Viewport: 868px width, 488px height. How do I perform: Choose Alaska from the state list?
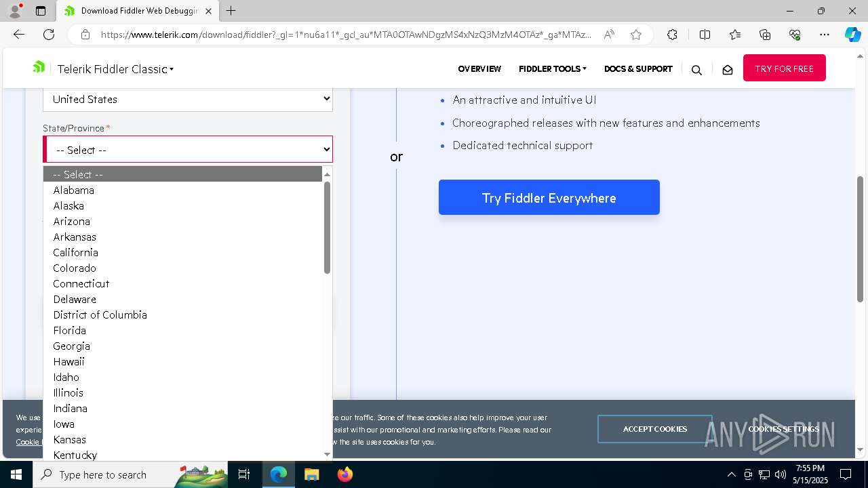pyautogui.click(x=182, y=205)
